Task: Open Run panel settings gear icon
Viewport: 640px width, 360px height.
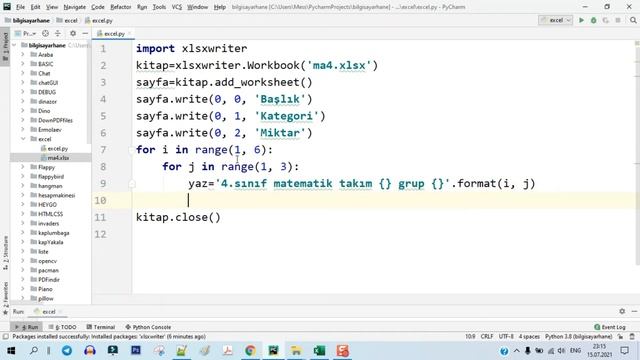Action: [622, 311]
